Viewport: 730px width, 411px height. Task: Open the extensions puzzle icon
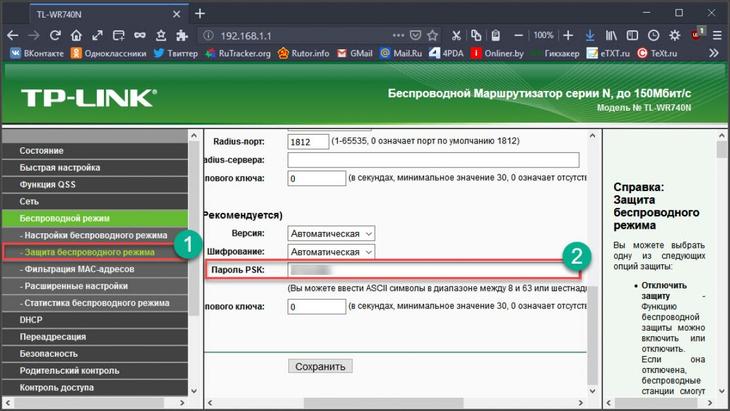[182, 35]
